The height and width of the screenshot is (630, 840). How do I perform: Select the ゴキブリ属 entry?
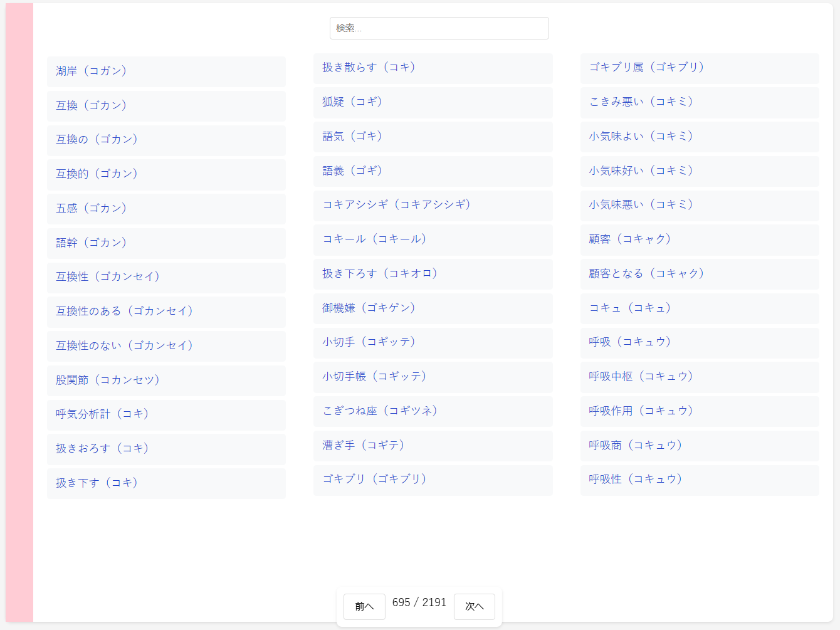[x=700, y=68]
